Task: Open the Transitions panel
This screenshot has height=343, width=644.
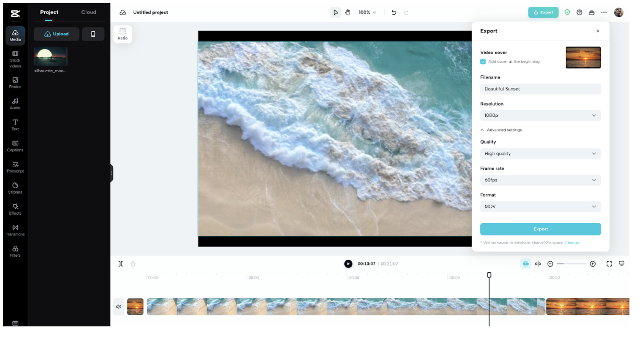Action: point(15,230)
